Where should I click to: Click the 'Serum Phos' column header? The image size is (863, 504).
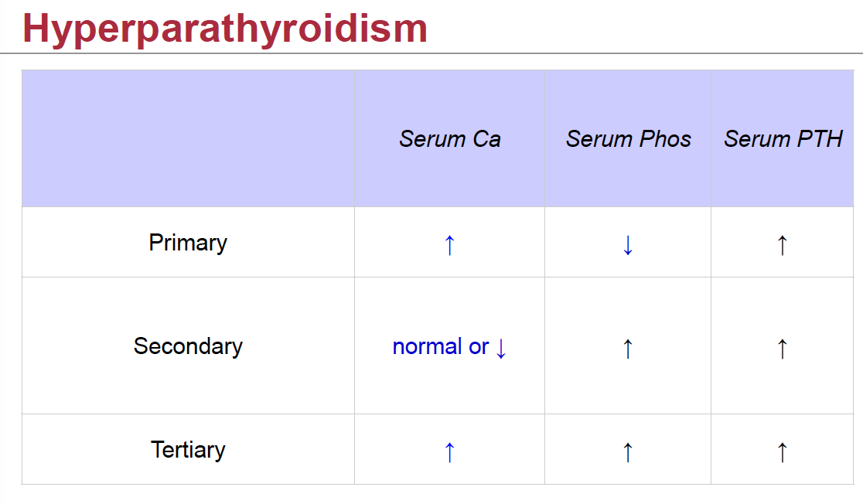(x=628, y=139)
